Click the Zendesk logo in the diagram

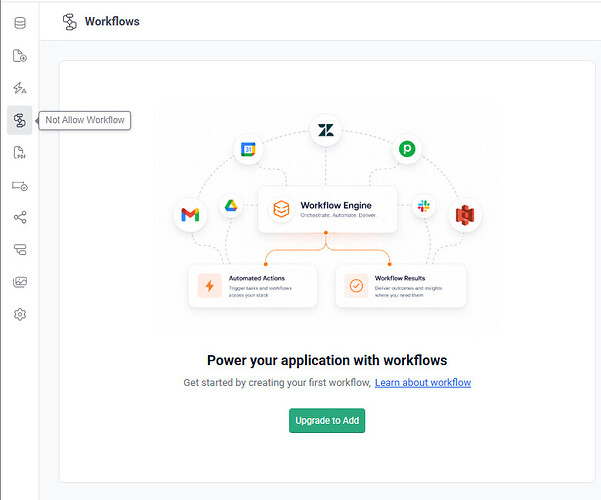326,130
